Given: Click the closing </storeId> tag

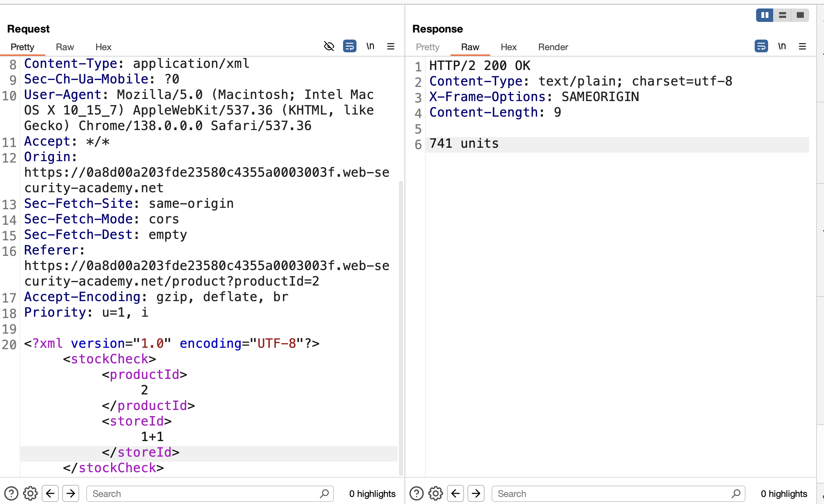Looking at the screenshot, I should 141,452.
